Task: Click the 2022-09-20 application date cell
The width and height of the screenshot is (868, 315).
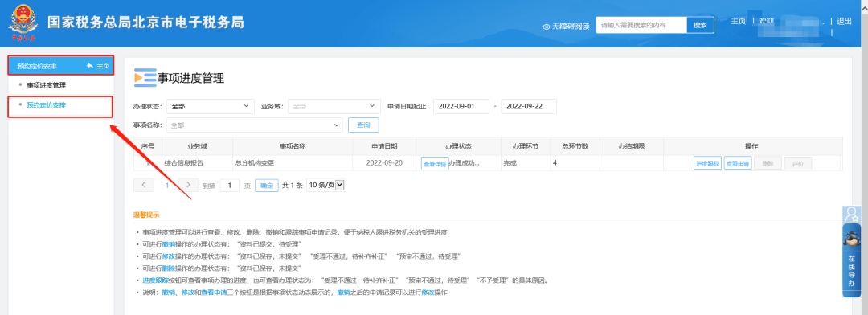Action: pos(384,163)
